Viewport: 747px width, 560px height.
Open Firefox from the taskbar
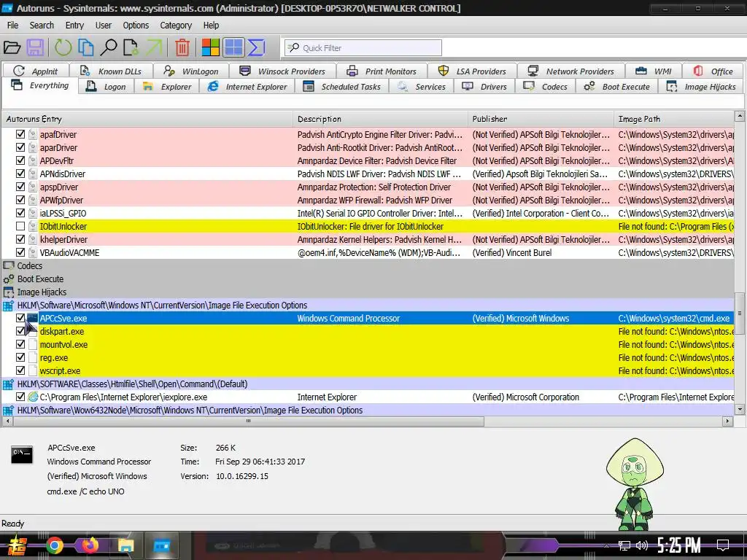90,545
